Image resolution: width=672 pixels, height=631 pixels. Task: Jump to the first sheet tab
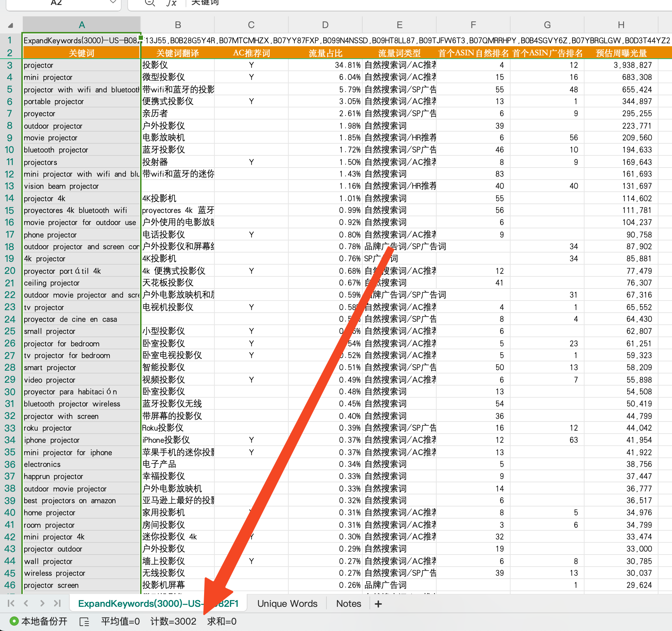click(x=11, y=603)
